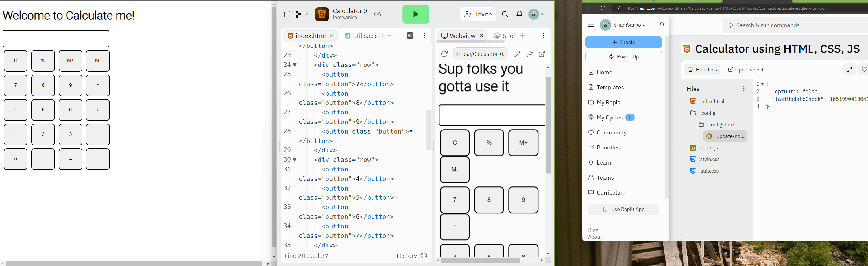Open the search magnifier icon

(x=505, y=14)
